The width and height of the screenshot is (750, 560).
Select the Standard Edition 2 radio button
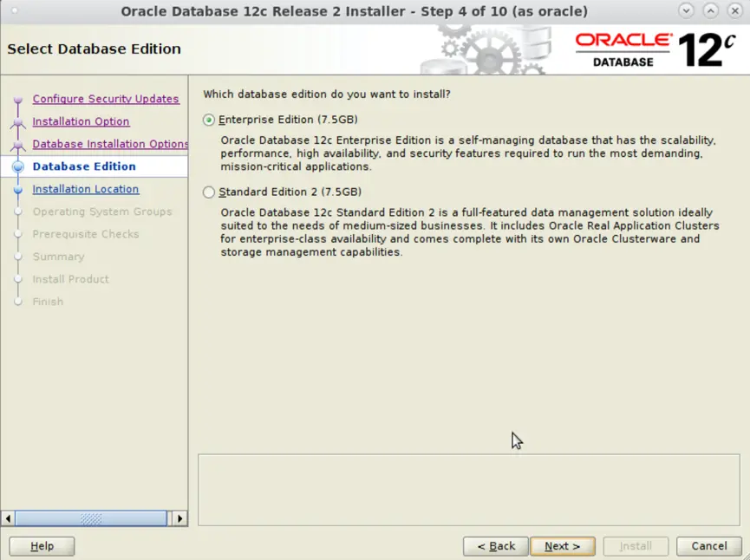coord(209,192)
